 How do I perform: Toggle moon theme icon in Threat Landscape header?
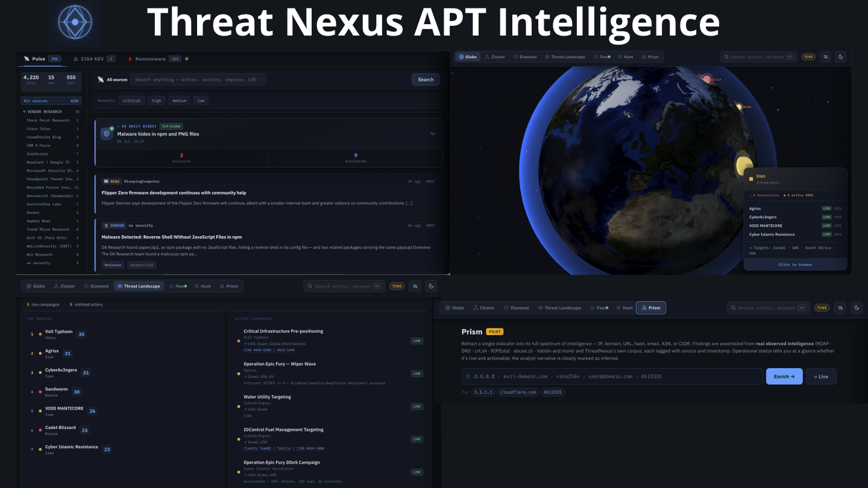pos(430,286)
